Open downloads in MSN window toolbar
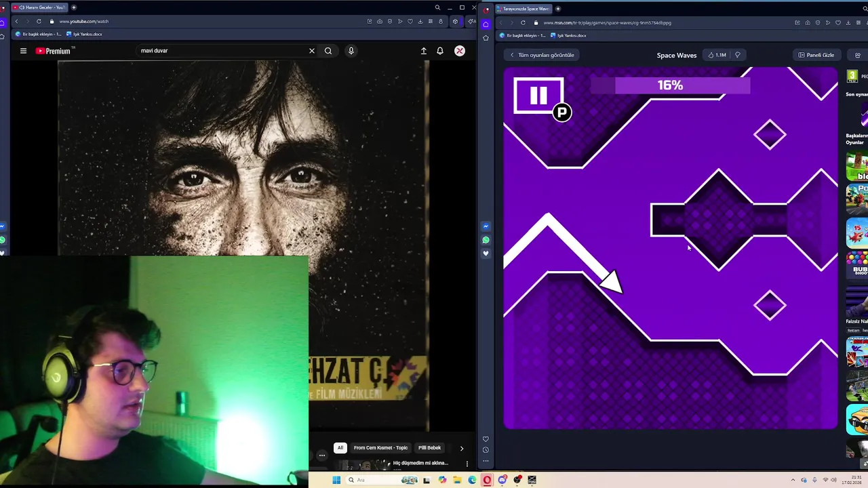The height and width of the screenshot is (488, 868). (848, 22)
